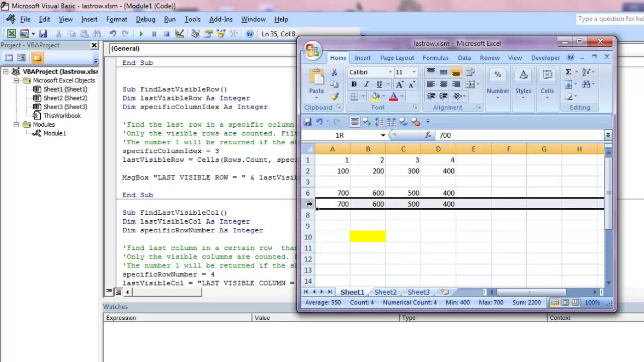Click Format Painter brush in Excel ribbon

point(334,96)
